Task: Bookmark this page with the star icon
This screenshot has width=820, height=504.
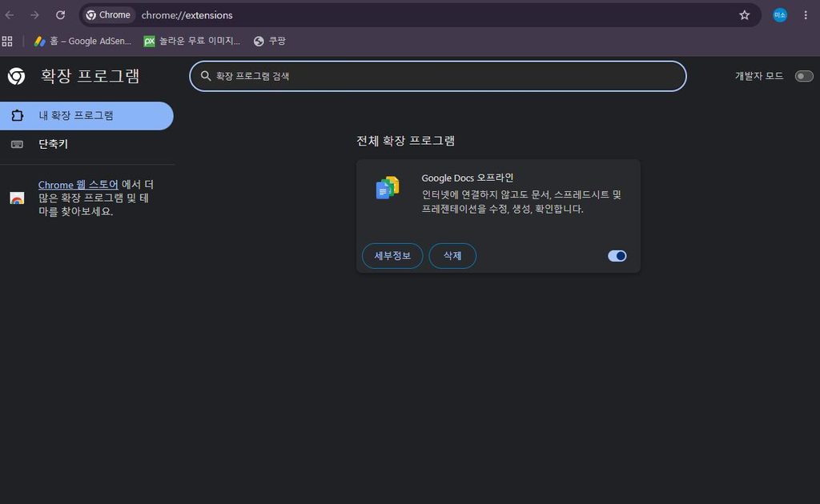Action: point(744,15)
